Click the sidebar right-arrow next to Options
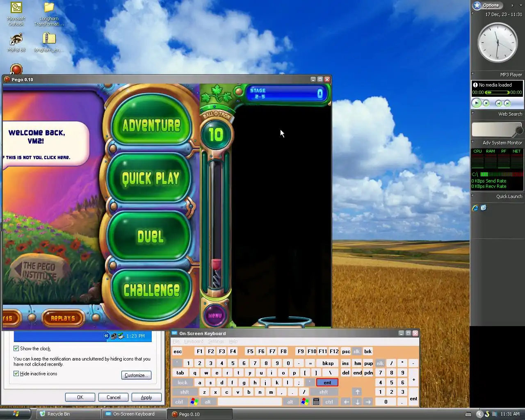Screen dimensions: 525x420 pyautogui.click(x=512, y=5)
